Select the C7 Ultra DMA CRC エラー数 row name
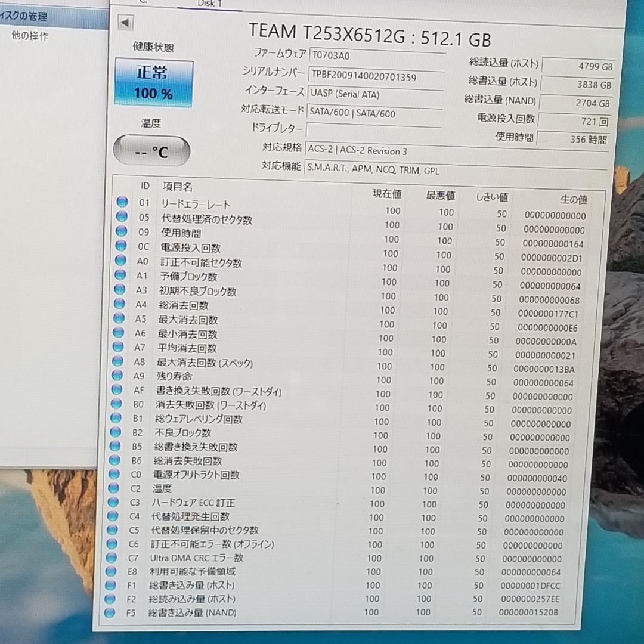The width and height of the screenshot is (644, 644). (x=197, y=558)
